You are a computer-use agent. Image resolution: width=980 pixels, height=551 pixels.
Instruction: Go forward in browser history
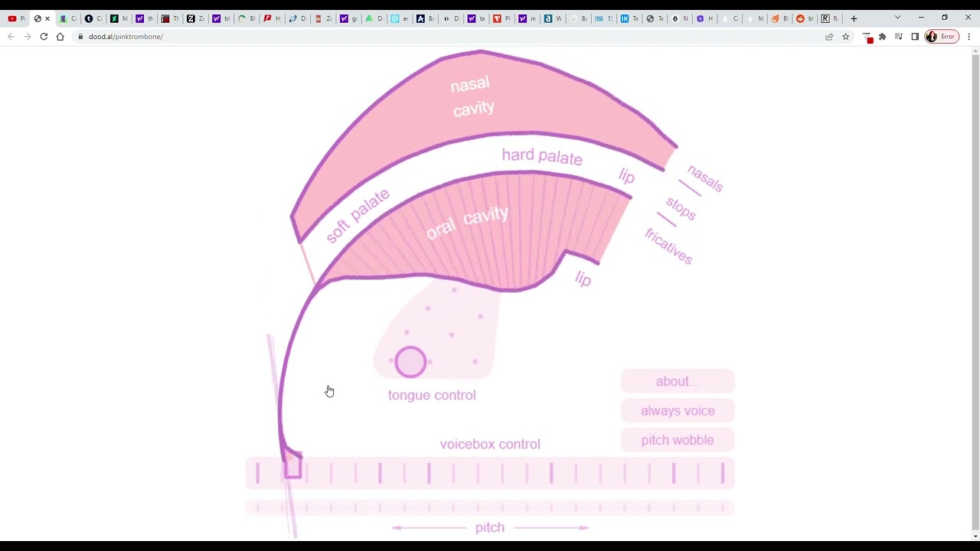28,37
